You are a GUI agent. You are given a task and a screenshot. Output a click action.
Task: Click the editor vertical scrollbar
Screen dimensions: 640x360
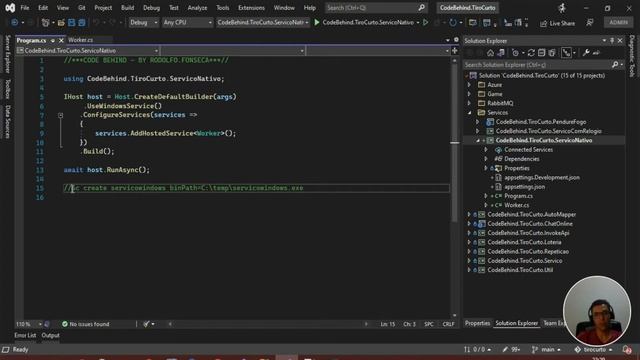455,188
